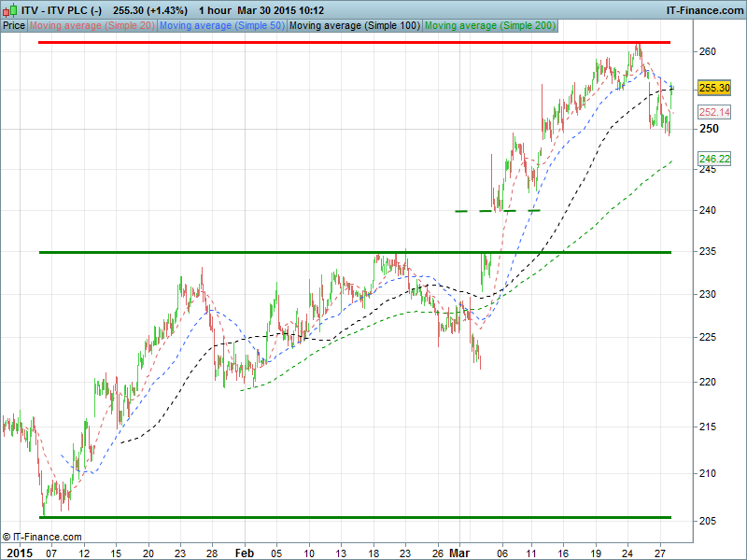This screenshot has height=560, width=747.
Task: Click the Moving average (Simple 100) label
Action: (354, 25)
